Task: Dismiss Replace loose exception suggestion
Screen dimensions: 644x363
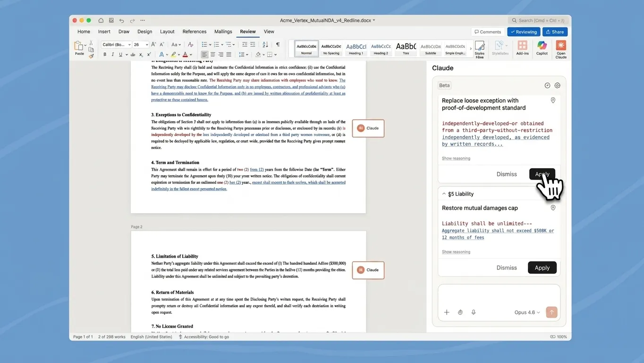Action: [507, 174]
